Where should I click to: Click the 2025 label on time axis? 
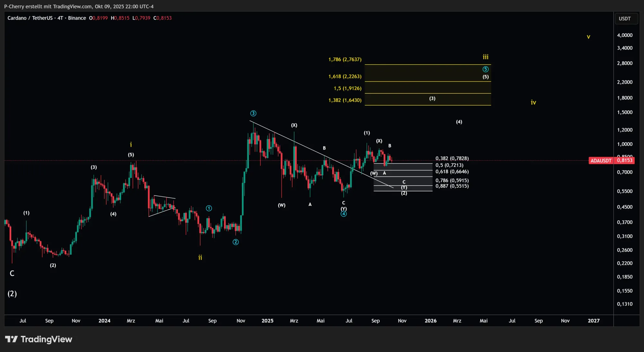267,321
